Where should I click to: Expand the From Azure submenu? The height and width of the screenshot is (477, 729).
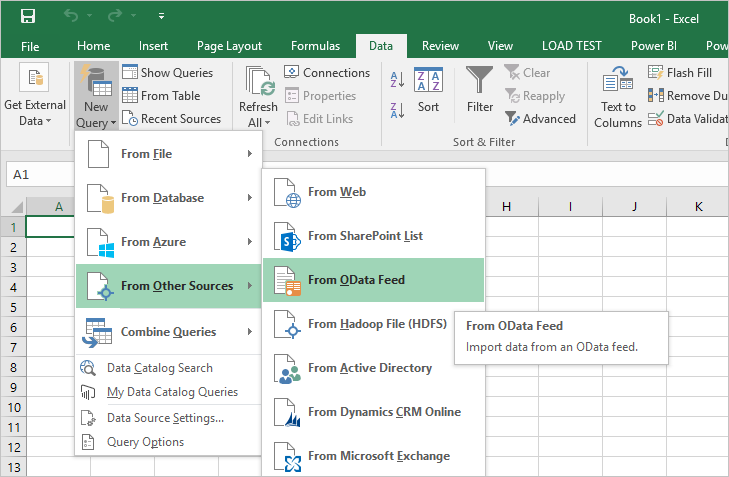coord(168,242)
